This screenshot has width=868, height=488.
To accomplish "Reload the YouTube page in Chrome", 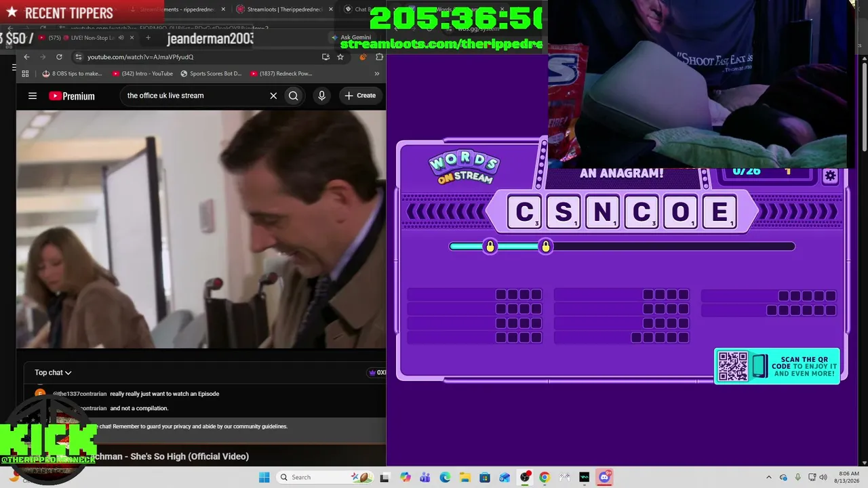I will click(59, 57).
